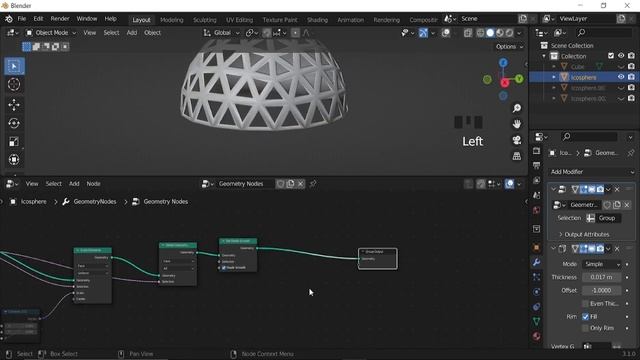This screenshot has height=360, width=640.
Task: Collapse the Collection tree in outliner
Action: tap(544, 56)
